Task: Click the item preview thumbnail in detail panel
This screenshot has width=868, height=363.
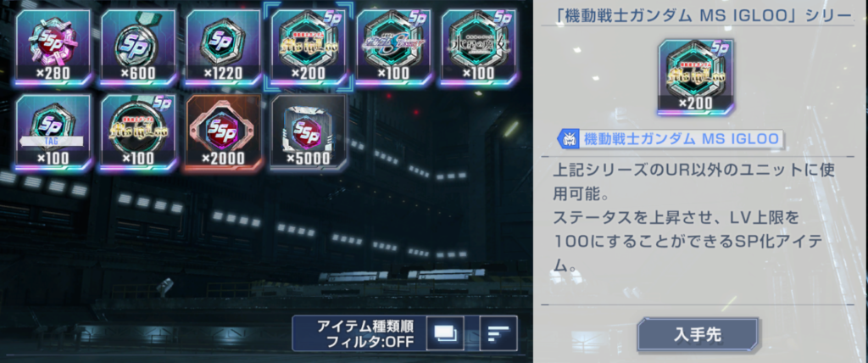Action: point(696,77)
